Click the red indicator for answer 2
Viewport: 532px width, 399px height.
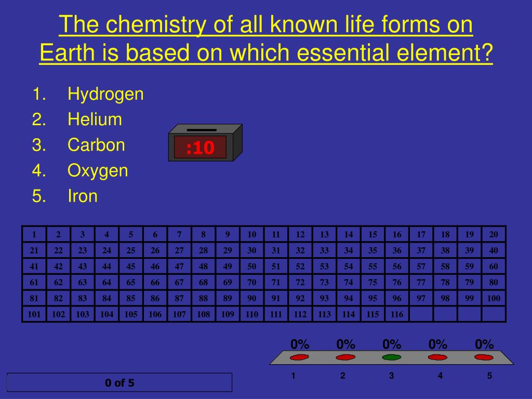[x=345, y=357]
